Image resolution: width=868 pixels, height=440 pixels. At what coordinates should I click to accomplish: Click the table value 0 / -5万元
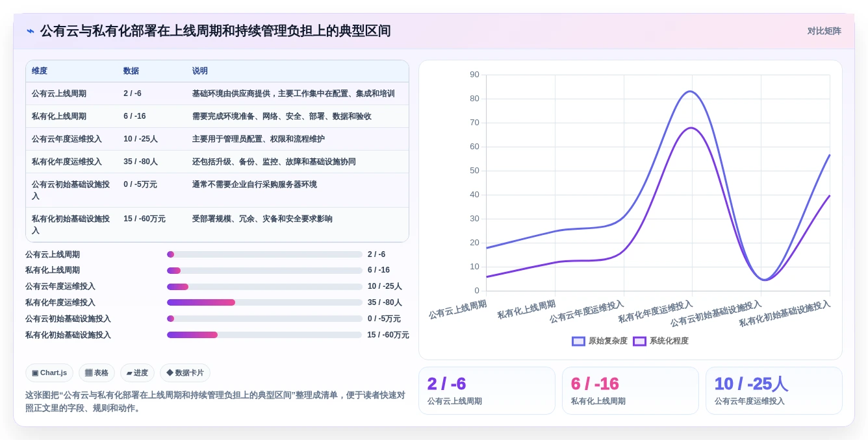(140, 184)
